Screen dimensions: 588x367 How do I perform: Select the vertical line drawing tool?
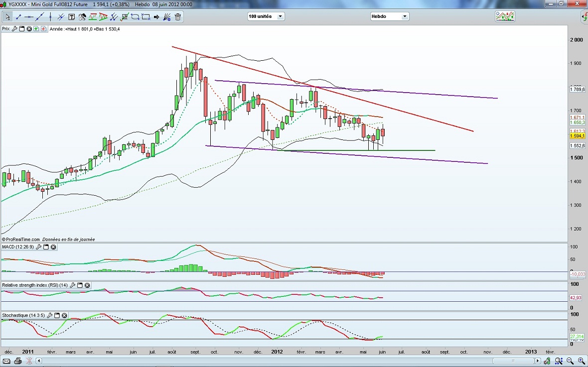[50, 16]
